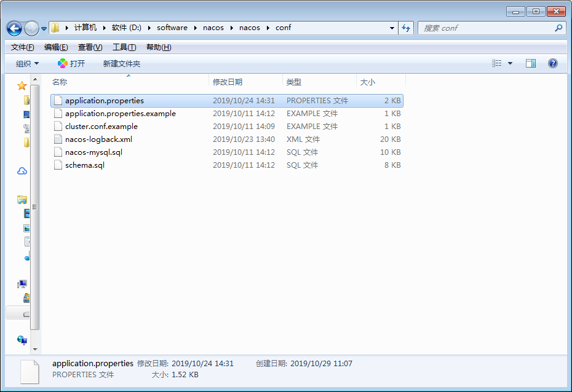Image resolution: width=572 pixels, height=392 pixels.
Task: Select the nacos-logback.xml file
Action: 227,139
